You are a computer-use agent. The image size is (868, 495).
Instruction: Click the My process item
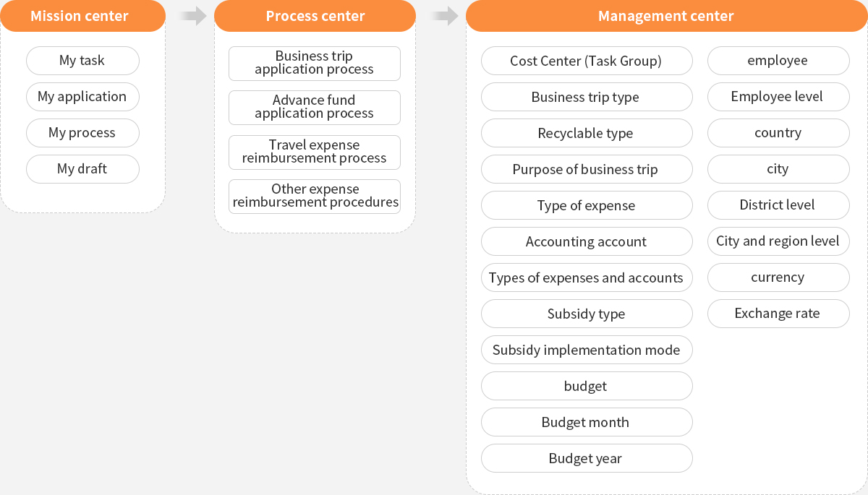(82, 133)
